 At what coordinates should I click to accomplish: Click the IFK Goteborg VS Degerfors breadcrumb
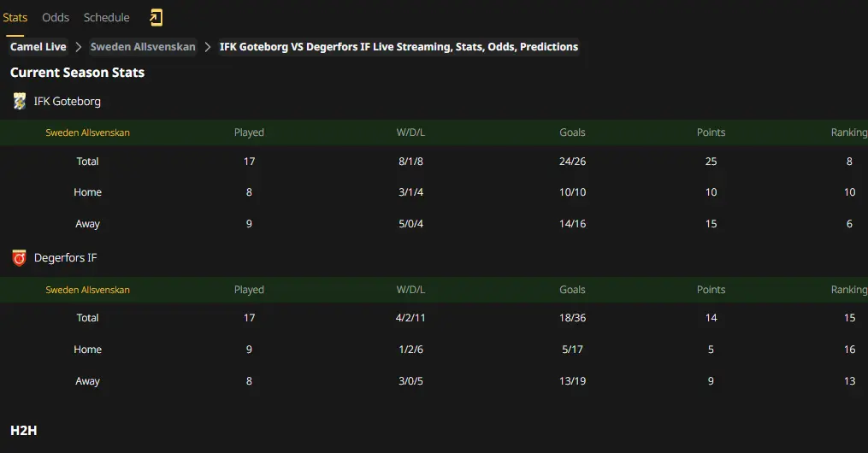pos(399,47)
